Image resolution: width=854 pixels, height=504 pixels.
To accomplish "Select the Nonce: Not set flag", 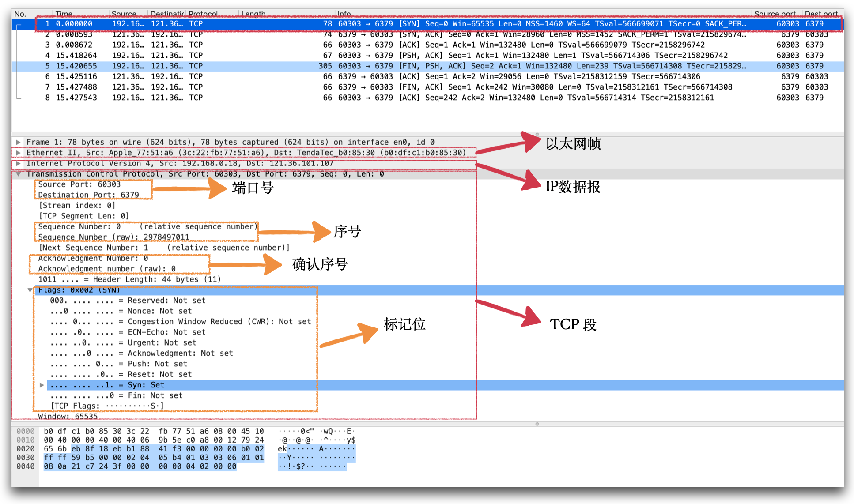I will 121,312.
